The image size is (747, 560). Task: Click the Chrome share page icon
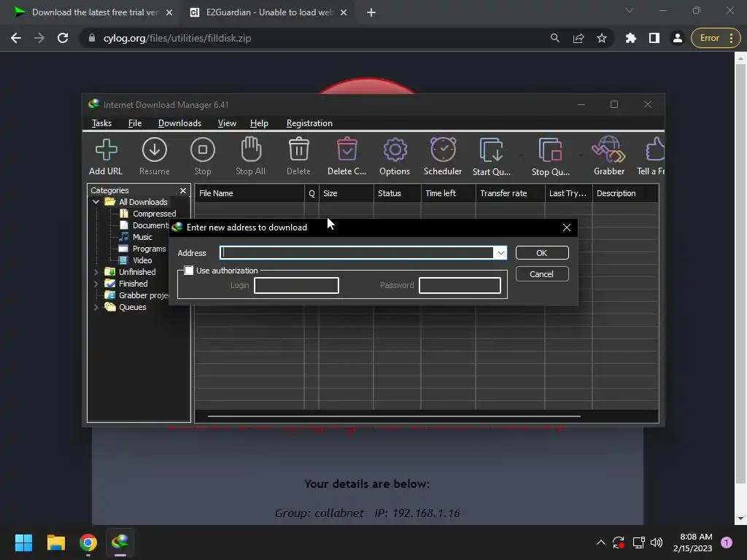[x=578, y=38]
